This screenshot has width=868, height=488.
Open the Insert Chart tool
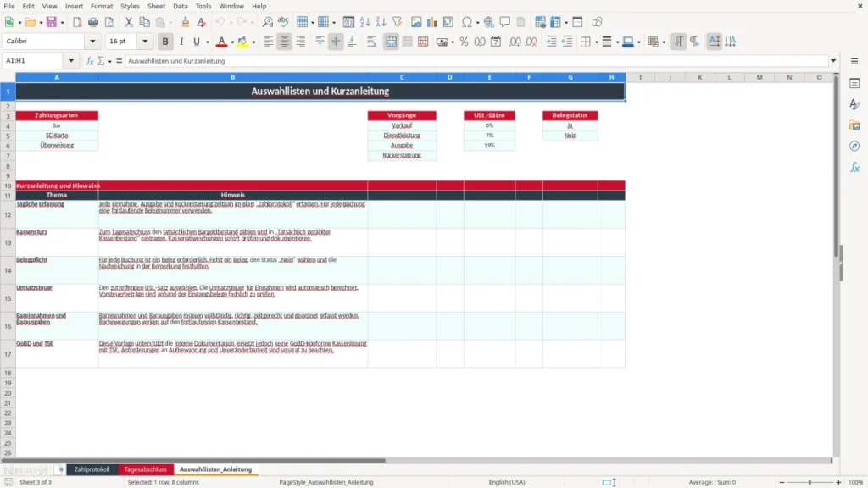pos(431,22)
